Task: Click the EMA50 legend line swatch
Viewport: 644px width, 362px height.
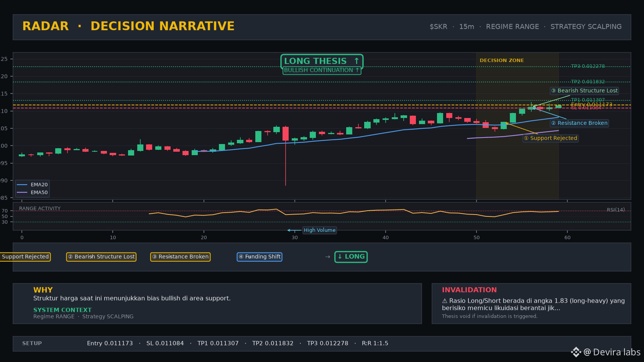Action: point(22,193)
